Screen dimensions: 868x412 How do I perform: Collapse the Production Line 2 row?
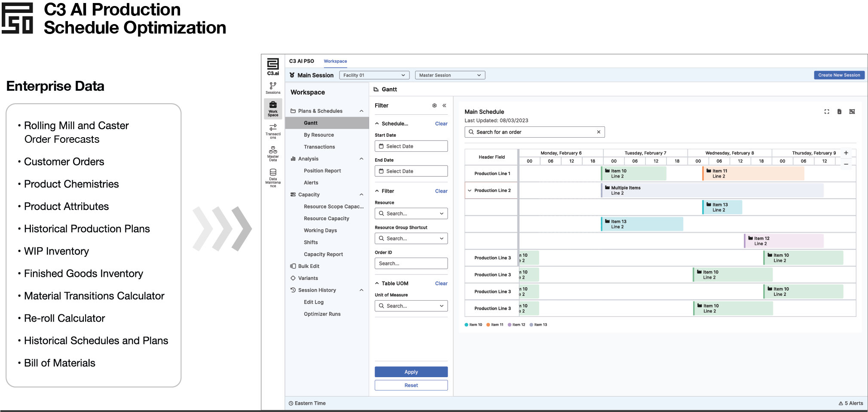[470, 191]
